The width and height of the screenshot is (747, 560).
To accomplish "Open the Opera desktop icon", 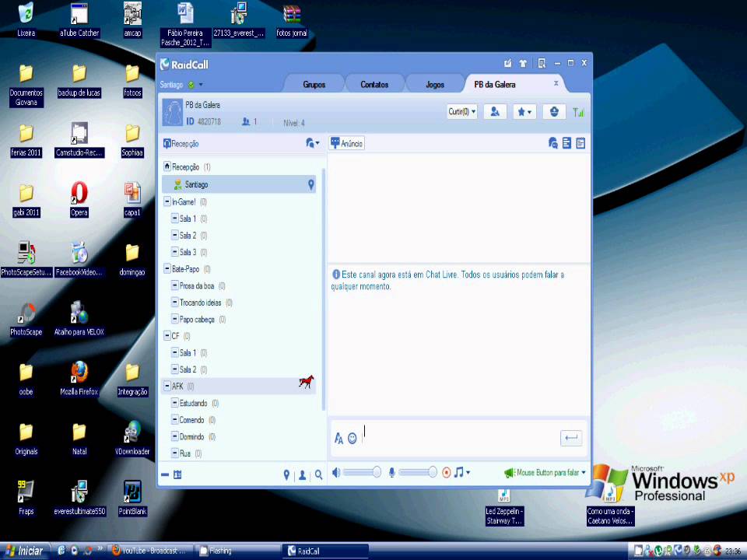I will (x=79, y=199).
